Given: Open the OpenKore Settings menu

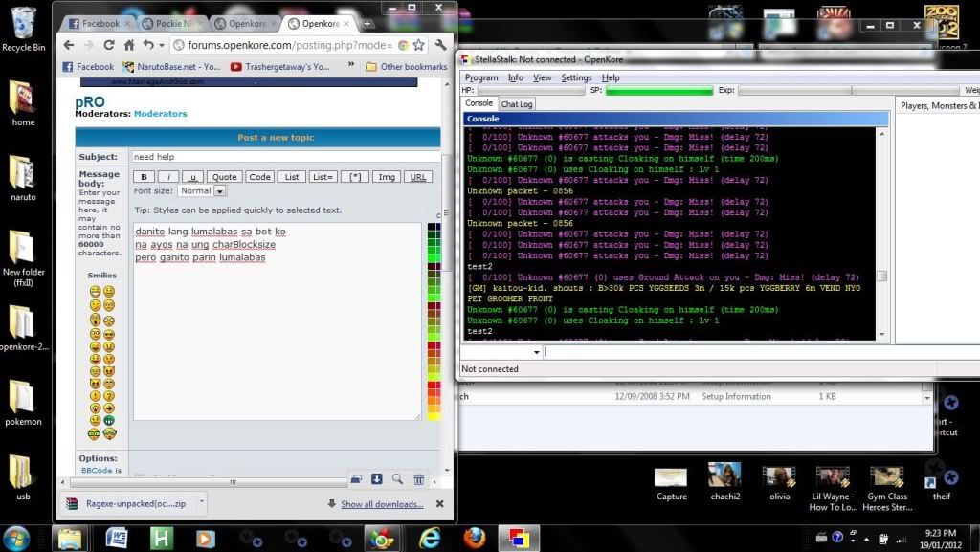Looking at the screenshot, I should 576,77.
